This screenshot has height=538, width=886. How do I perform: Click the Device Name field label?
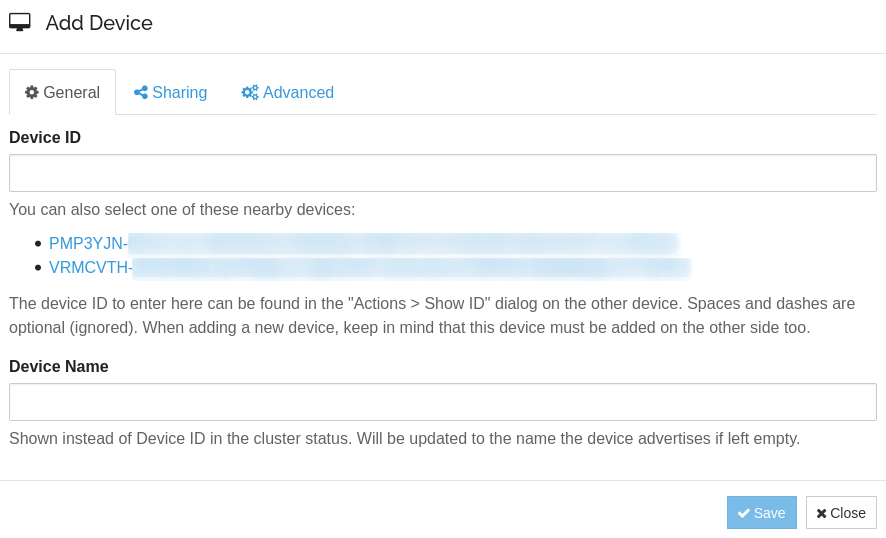tap(59, 366)
